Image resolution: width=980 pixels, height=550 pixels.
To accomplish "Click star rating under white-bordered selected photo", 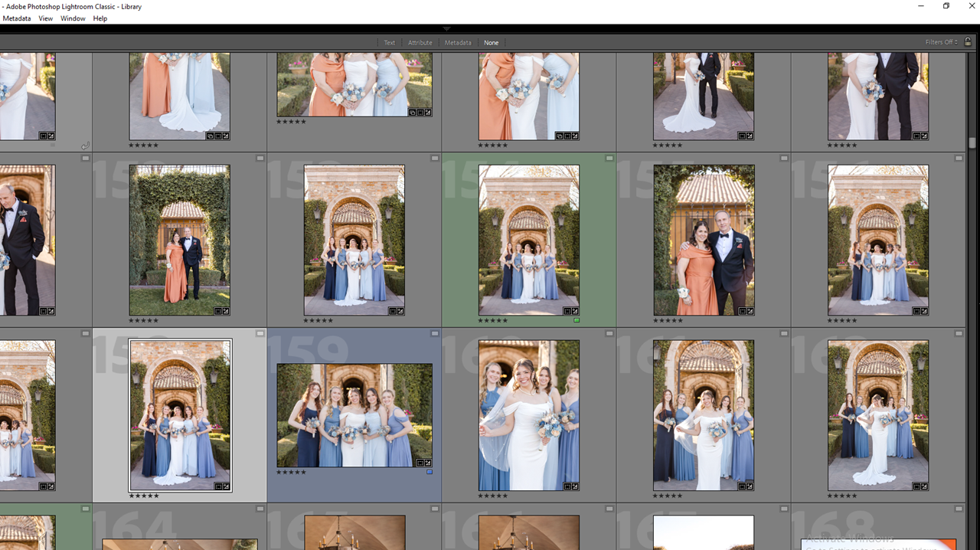I will point(144,496).
